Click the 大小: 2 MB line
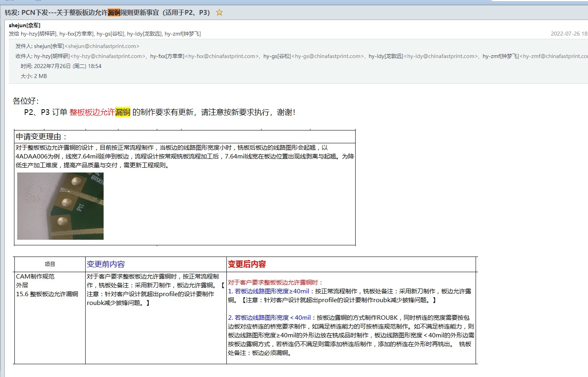 (34, 76)
